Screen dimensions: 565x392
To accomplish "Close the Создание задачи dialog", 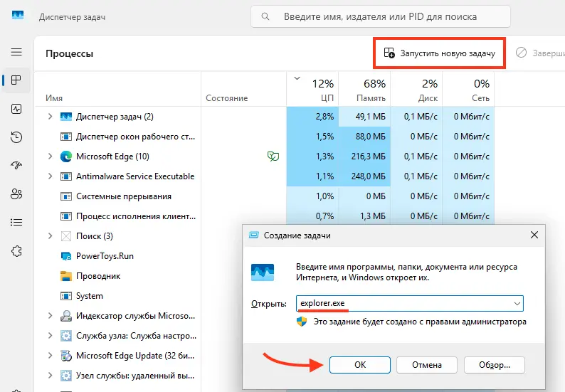I will (x=534, y=235).
